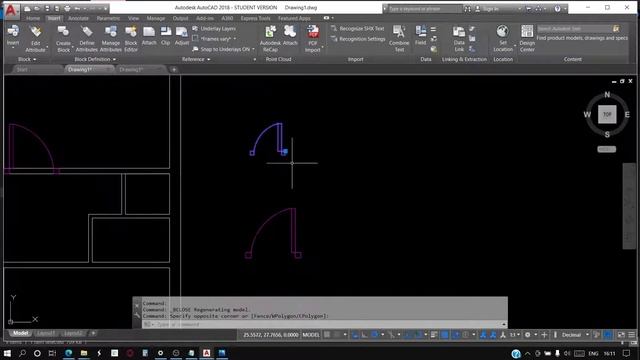Click the status bar Customization menu icon
Screen dimensions: 640x360
631,335
